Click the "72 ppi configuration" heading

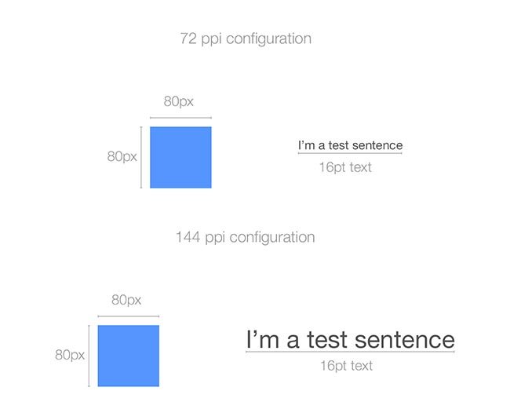246,39
